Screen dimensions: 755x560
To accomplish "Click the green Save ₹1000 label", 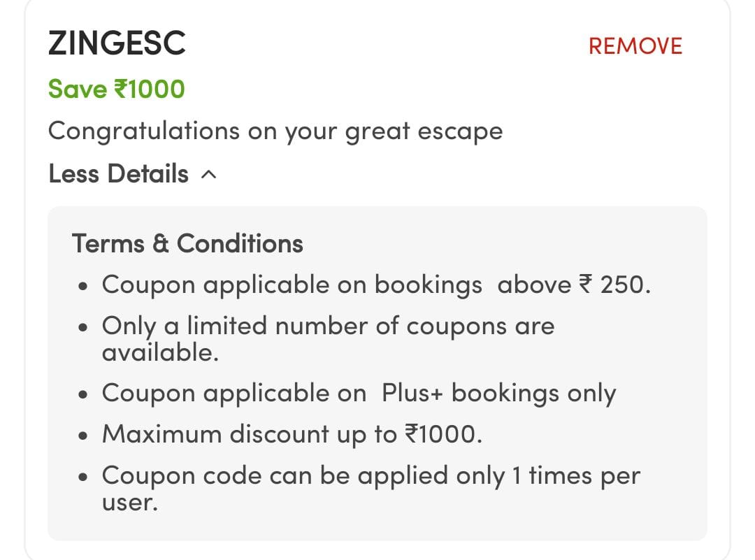I will (x=116, y=89).
